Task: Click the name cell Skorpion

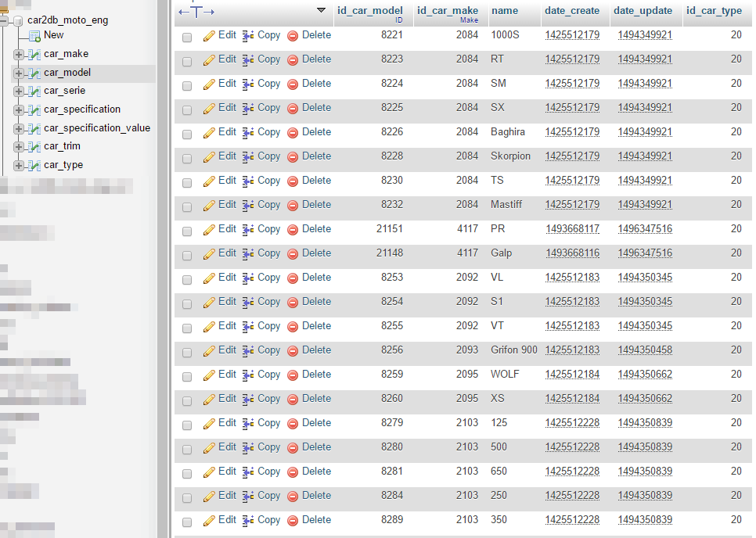Action: [x=510, y=156]
